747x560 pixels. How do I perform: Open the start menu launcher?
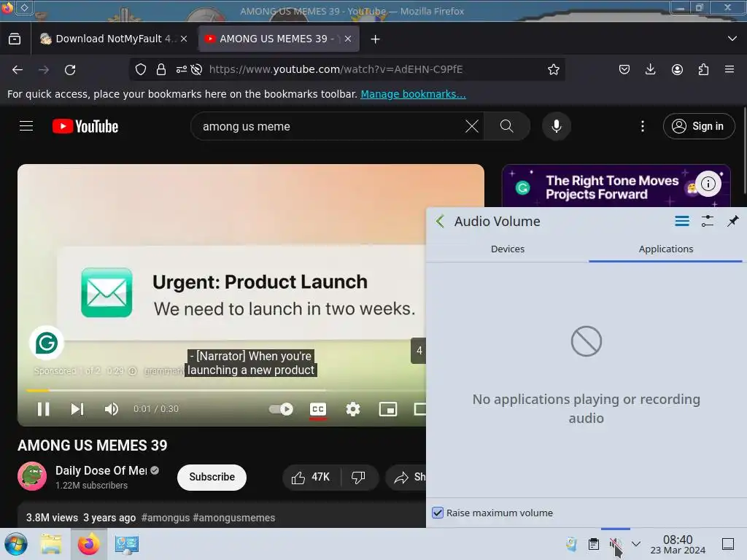click(16, 544)
